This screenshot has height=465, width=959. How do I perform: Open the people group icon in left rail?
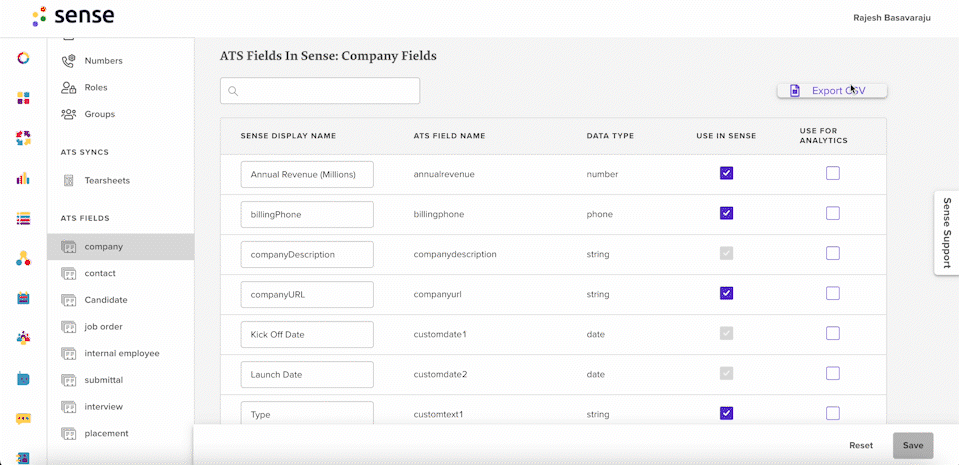point(23,338)
